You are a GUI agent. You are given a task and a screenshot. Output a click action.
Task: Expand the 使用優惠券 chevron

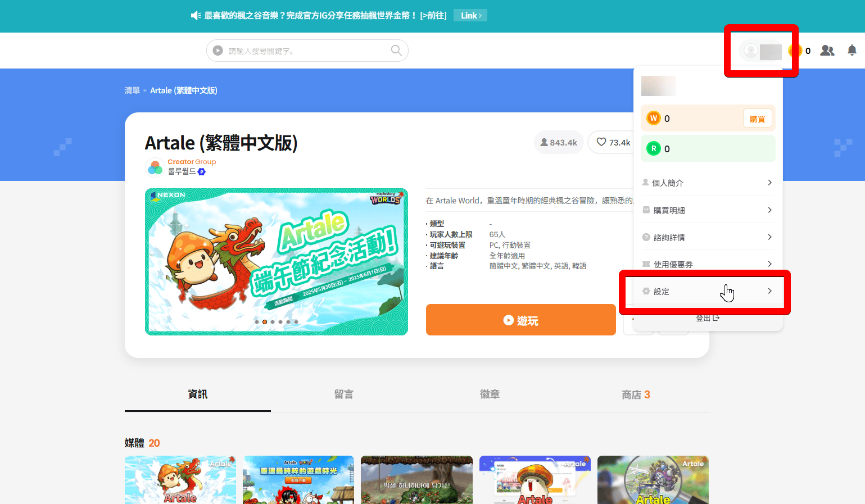pos(769,264)
